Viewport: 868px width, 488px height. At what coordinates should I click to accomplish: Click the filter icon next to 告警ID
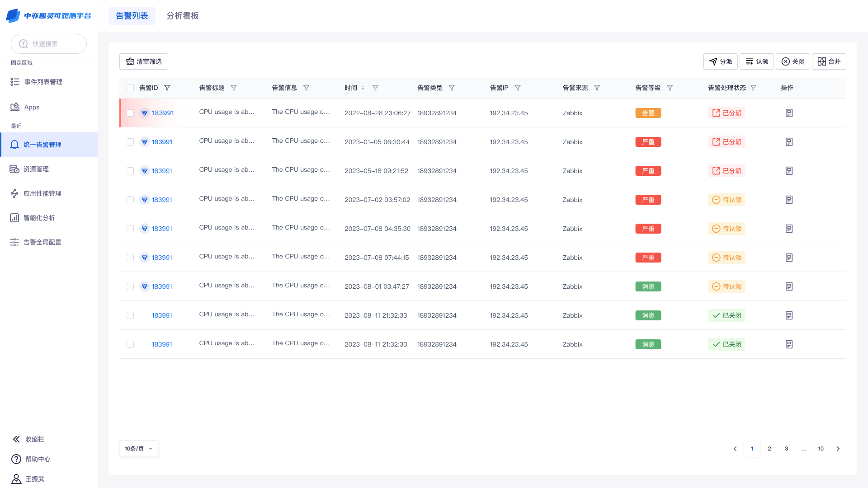click(167, 88)
